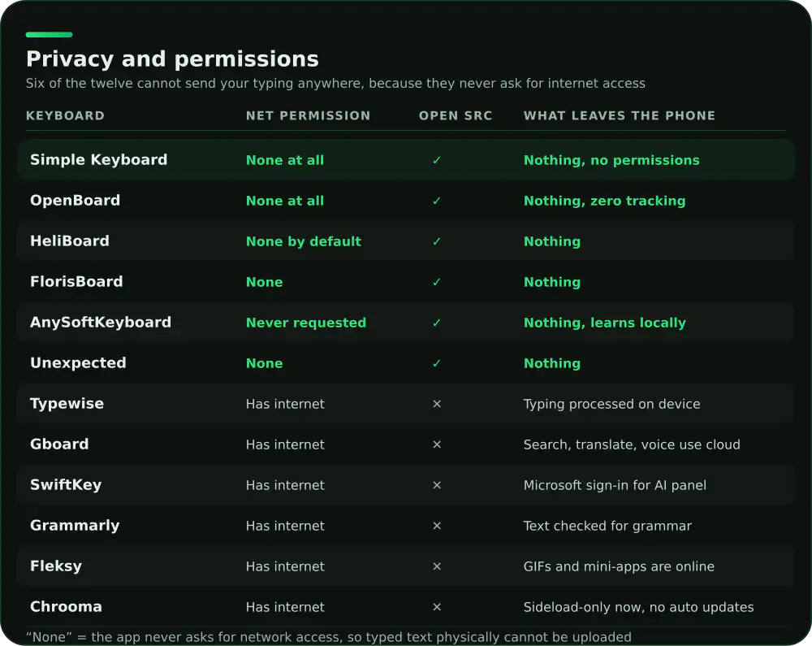Click the Unexpected keyboard name
812x646 pixels.
[78, 362]
